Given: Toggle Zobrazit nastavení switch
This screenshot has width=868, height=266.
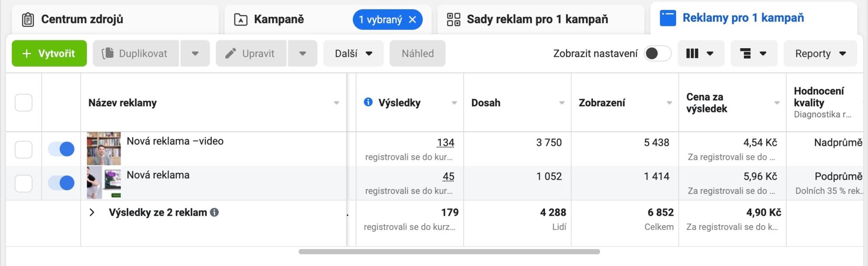Looking at the screenshot, I should tap(657, 53).
